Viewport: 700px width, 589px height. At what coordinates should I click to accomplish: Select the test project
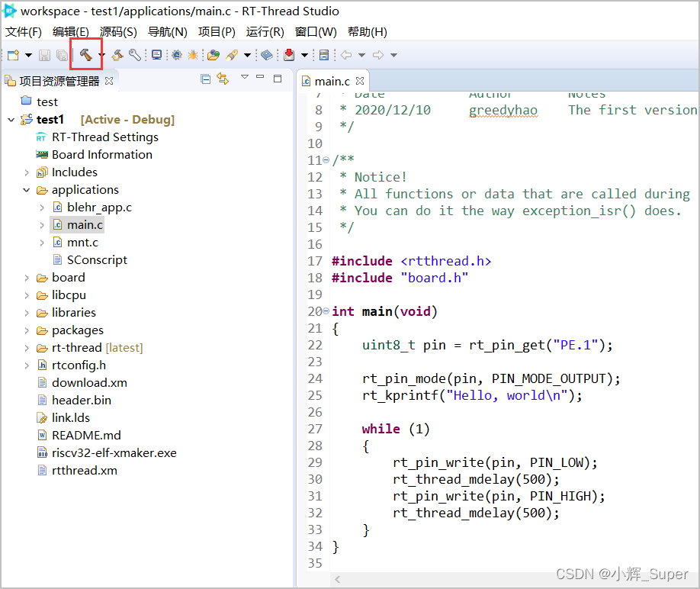click(40, 101)
